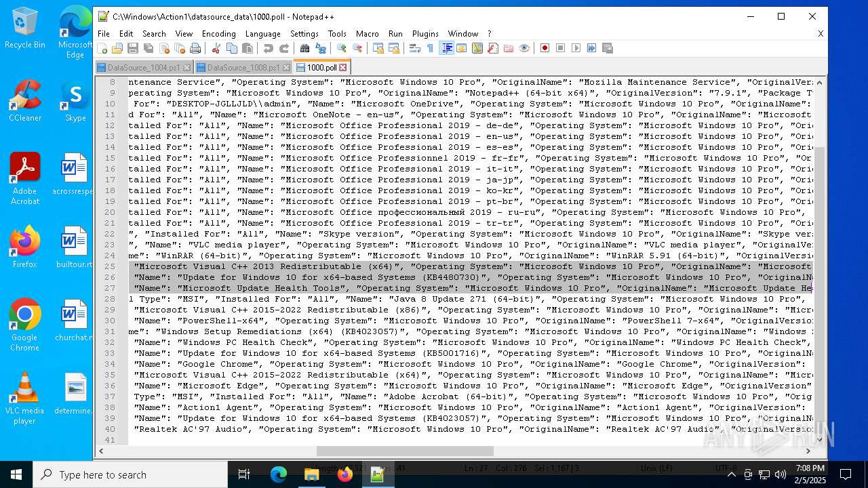Redo the action via the toolbar
Screen dimensions: 868x488
(x=284, y=48)
